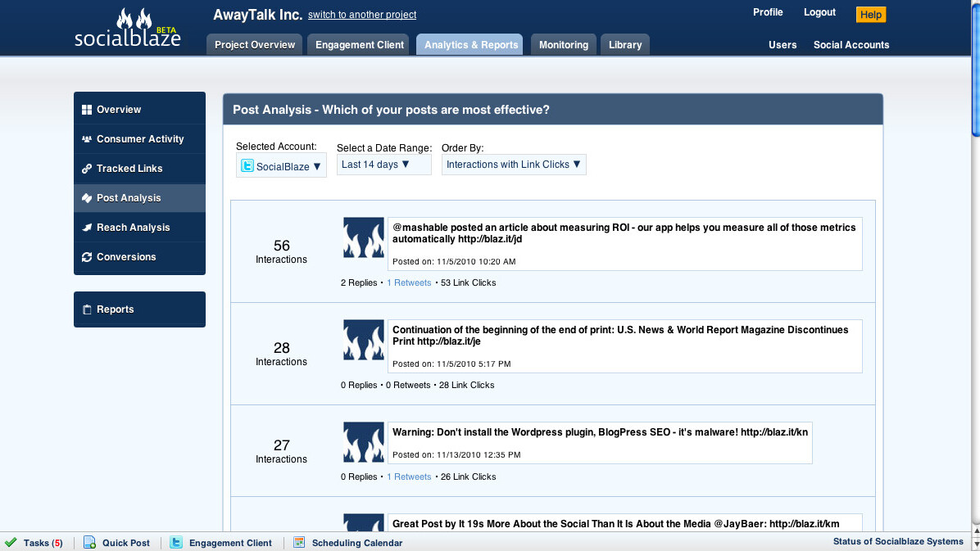Open the Order By Interactions dropdown
Viewport: 980px width, 551px height.
click(514, 165)
